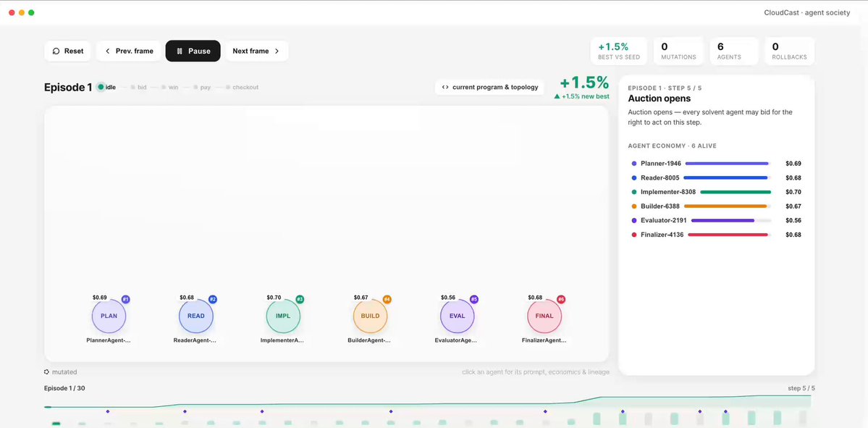The width and height of the screenshot is (868, 428).
Task: Open the Mutations stat card
Action: pyautogui.click(x=678, y=51)
